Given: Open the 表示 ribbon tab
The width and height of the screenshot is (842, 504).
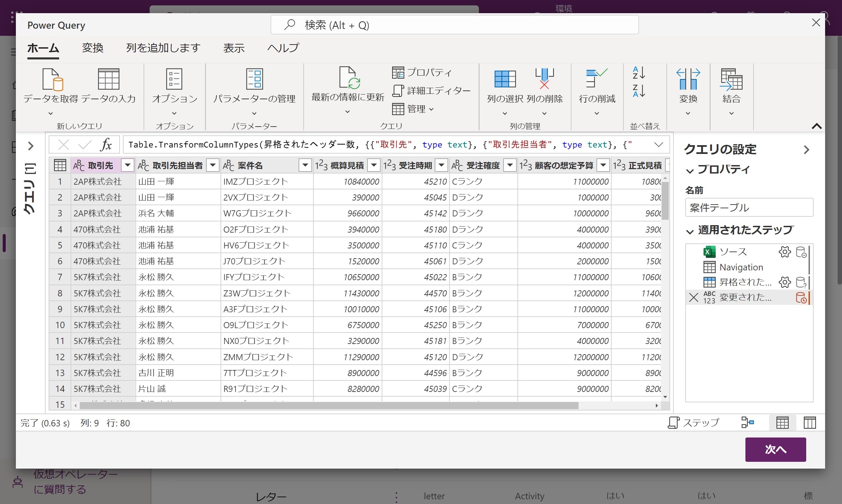Looking at the screenshot, I should pos(234,48).
